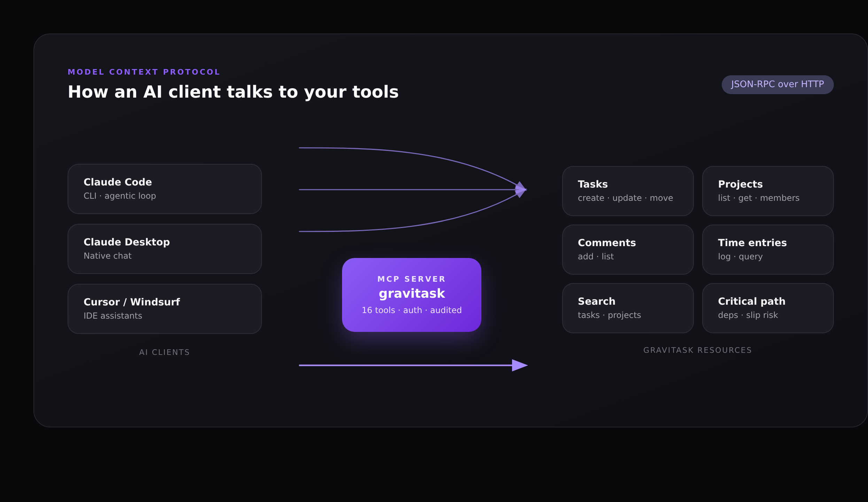Viewport: 868px width, 502px height.
Task: Click the 'MCP SERVER' label
Action: tap(412, 279)
